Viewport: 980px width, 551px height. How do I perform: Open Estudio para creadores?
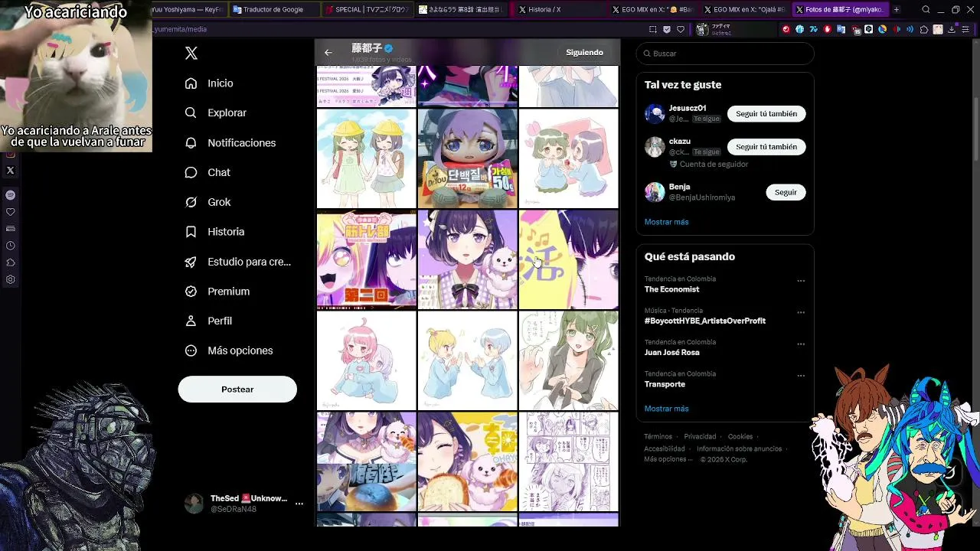[238, 262]
